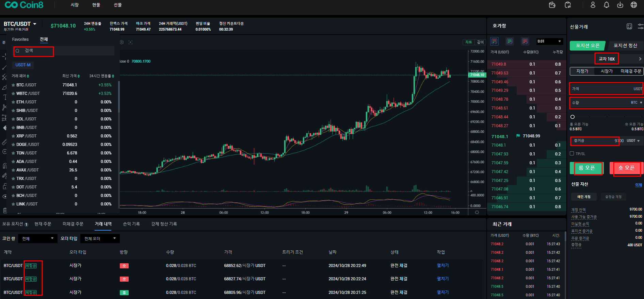The image size is (644, 299).
Task: Show buy-only order book view icon
Action: coord(510,41)
